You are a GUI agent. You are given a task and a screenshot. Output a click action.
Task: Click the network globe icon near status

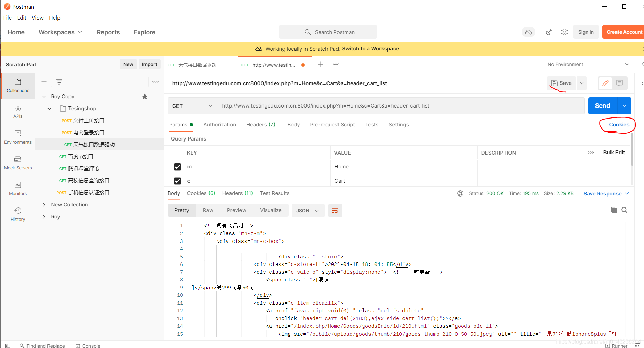pos(460,193)
